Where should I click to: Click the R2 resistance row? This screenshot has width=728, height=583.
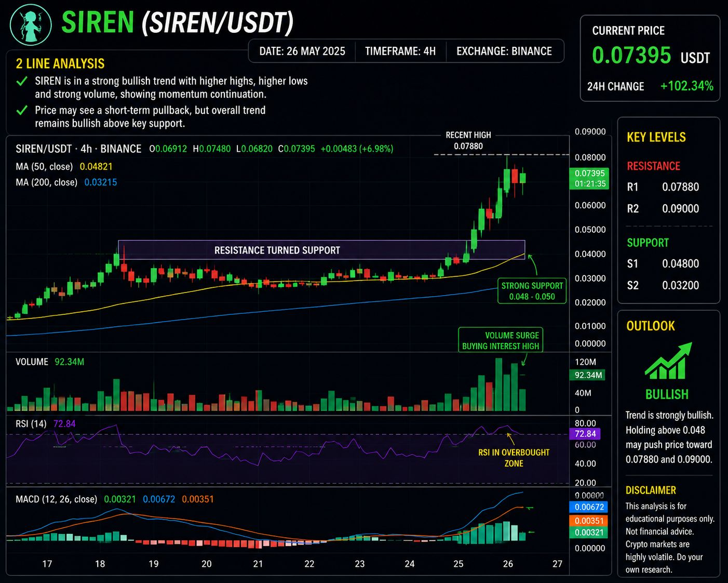point(663,208)
